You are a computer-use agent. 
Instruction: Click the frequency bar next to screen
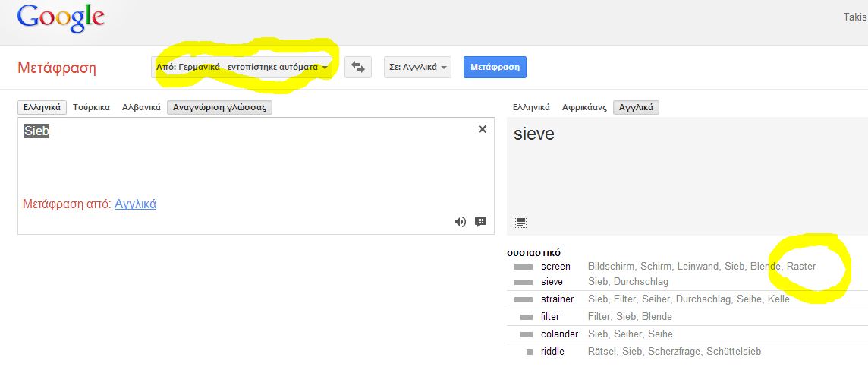523,267
